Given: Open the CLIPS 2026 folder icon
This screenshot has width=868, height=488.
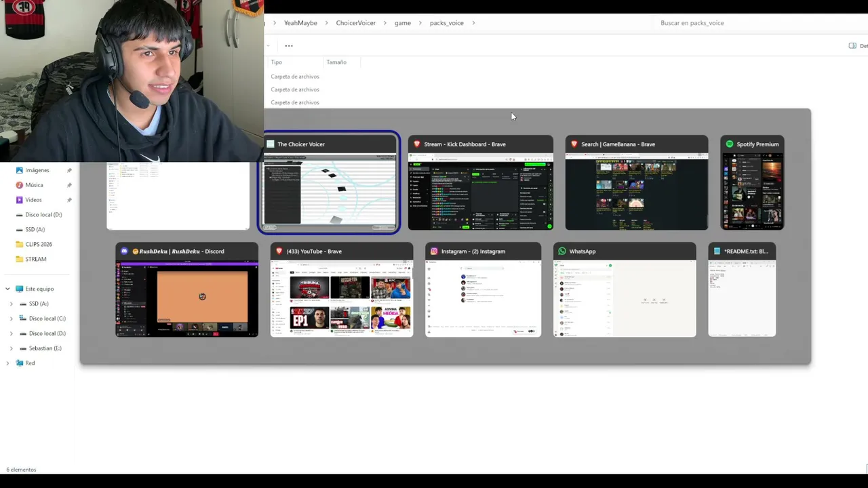Looking at the screenshot, I should [x=19, y=244].
